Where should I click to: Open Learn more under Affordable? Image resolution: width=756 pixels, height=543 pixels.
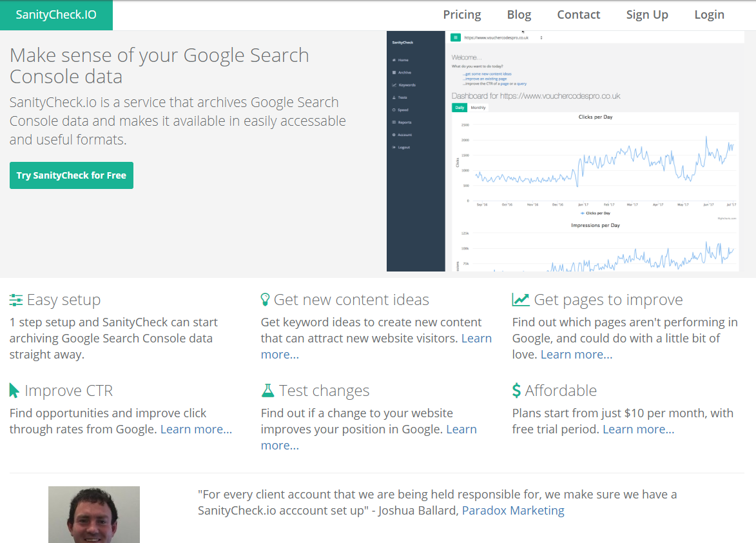pos(638,429)
